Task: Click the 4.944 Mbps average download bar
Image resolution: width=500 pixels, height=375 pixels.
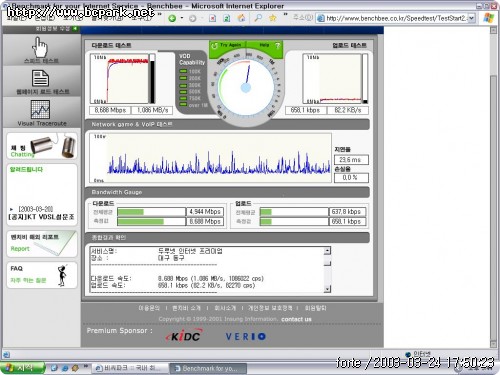Action: 151,212
